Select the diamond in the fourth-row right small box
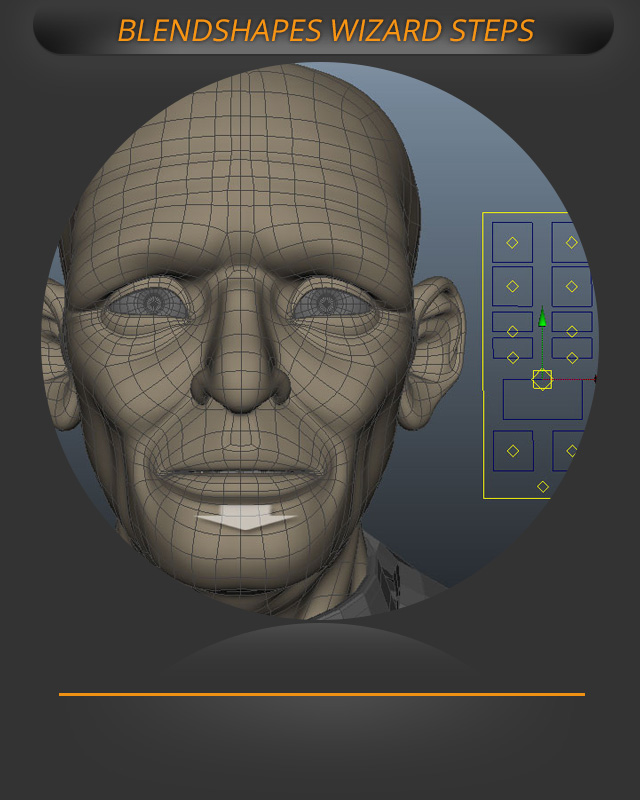The image size is (640, 800). [572, 358]
